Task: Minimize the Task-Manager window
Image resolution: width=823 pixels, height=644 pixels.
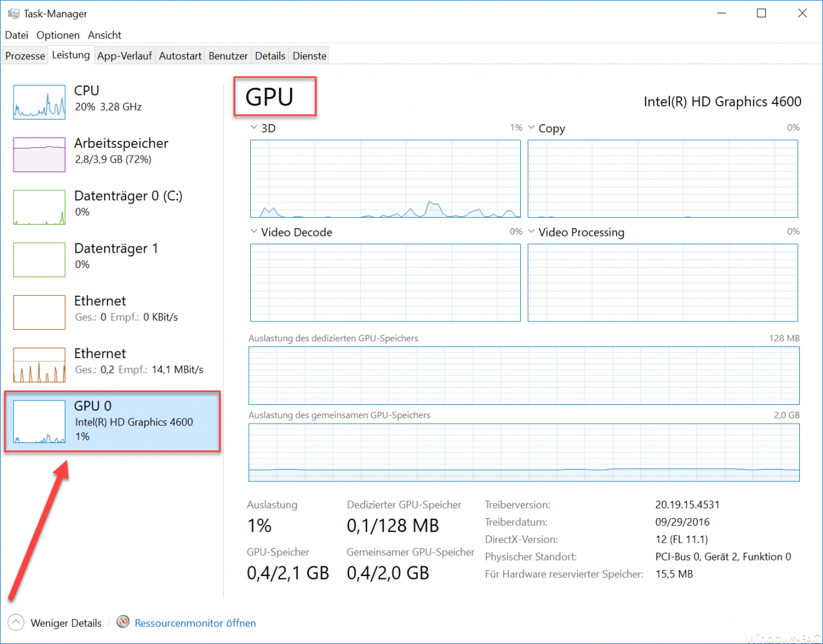Action: [x=721, y=13]
